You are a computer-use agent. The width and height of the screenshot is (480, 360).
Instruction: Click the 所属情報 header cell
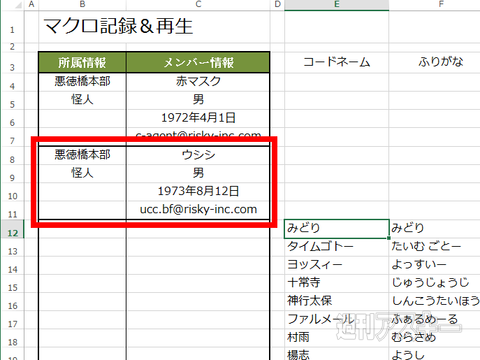pyautogui.click(x=82, y=62)
